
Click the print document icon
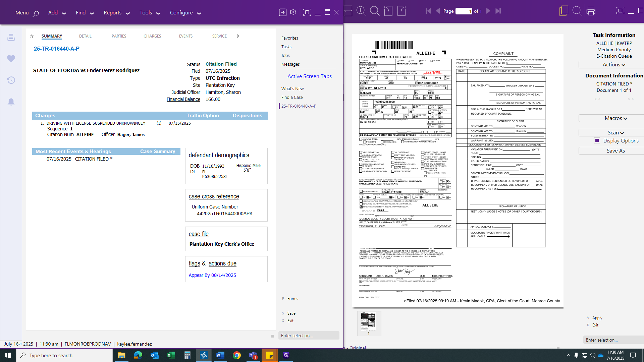(x=591, y=11)
